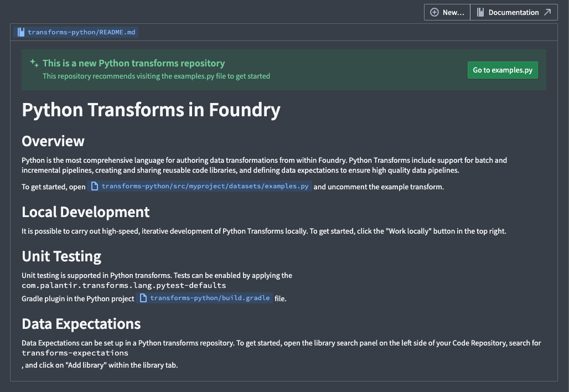Click the transforms-expectations code text
The height and width of the screenshot is (392, 569).
coord(75,353)
